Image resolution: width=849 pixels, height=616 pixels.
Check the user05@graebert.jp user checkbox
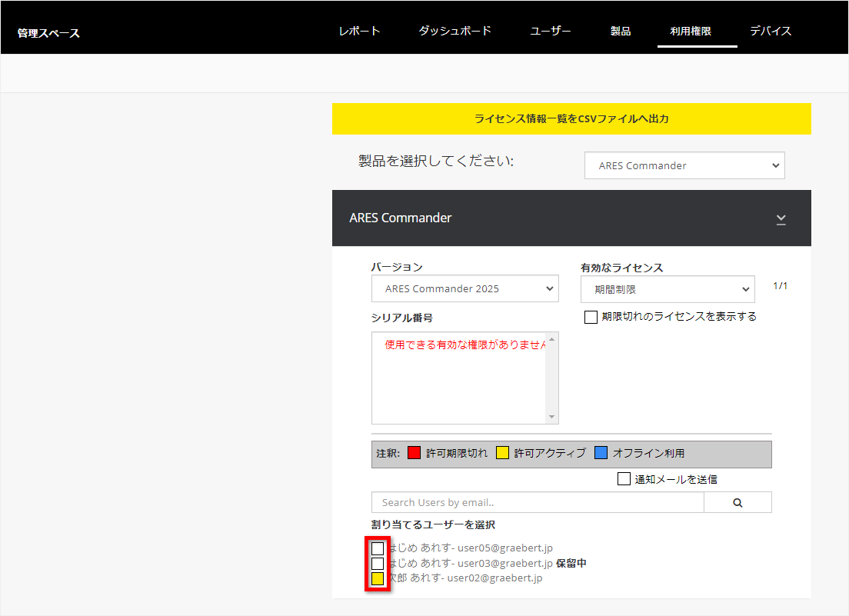pyautogui.click(x=378, y=548)
